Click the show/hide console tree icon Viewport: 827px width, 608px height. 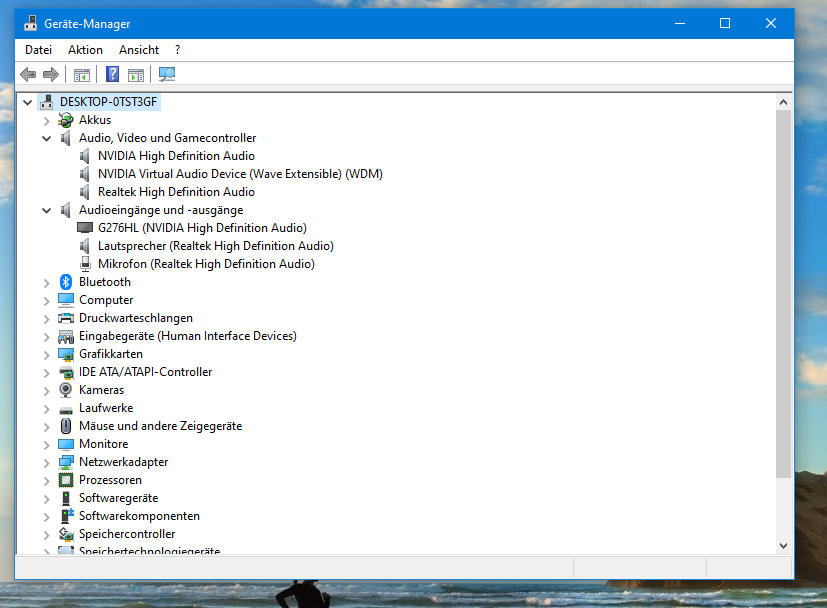(82, 75)
